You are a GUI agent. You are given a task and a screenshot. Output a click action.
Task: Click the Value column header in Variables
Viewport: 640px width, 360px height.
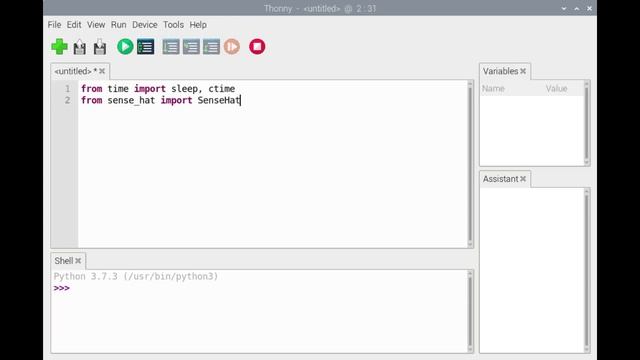pos(556,89)
